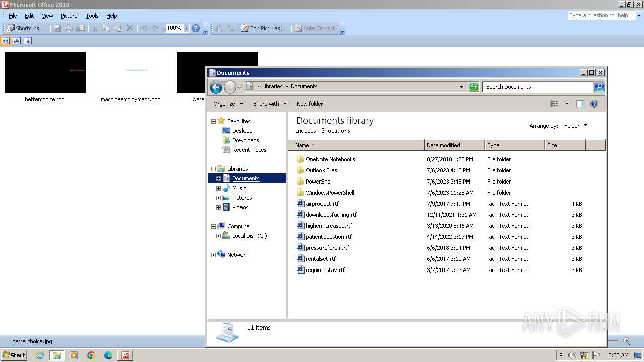Select the machineemployment.png thumbnail
Viewport: 644px width, 362px height.
point(131,72)
